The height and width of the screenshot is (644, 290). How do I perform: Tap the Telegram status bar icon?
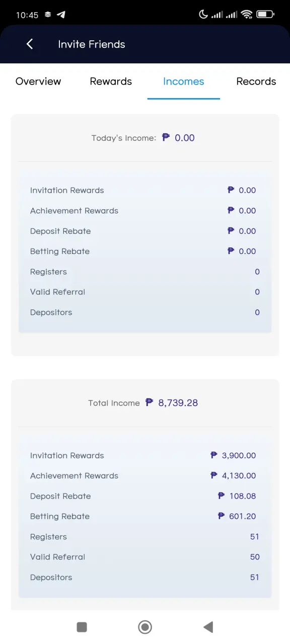coord(61,15)
